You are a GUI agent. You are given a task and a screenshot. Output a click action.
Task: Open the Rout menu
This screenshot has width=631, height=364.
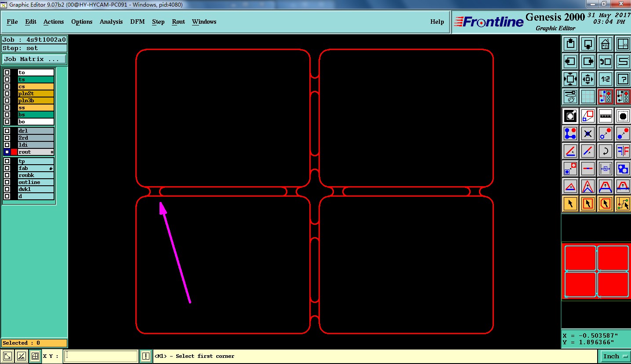tap(178, 22)
